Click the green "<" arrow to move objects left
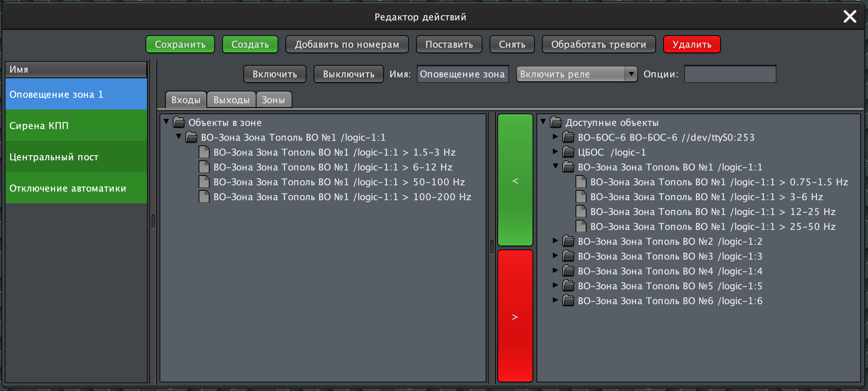The width and height of the screenshot is (868, 391). [515, 181]
